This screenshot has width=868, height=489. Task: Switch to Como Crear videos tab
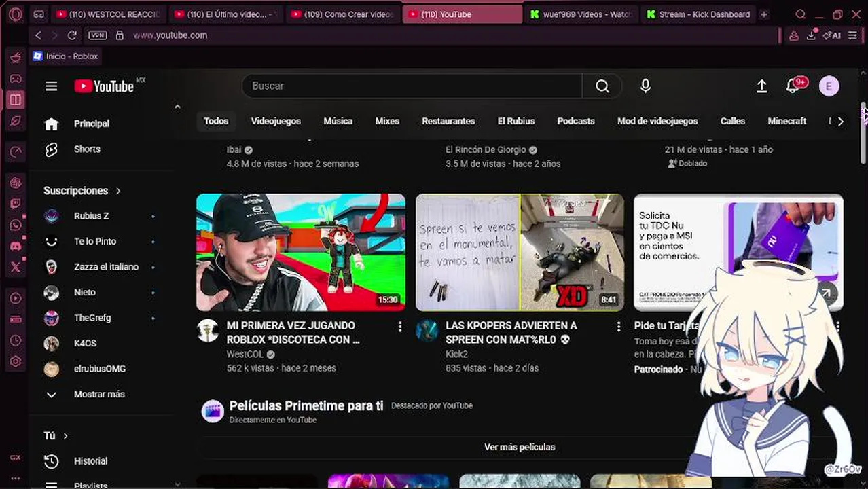(342, 14)
